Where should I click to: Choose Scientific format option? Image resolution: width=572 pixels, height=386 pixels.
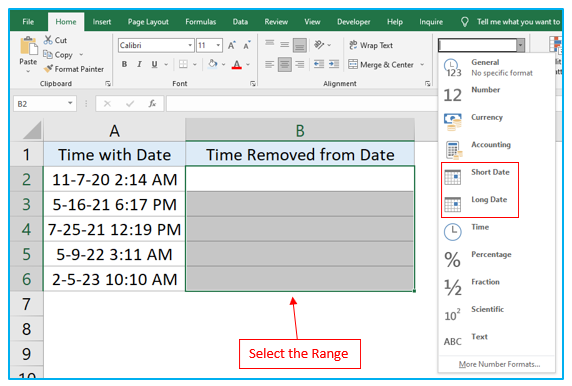pyautogui.click(x=496, y=314)
